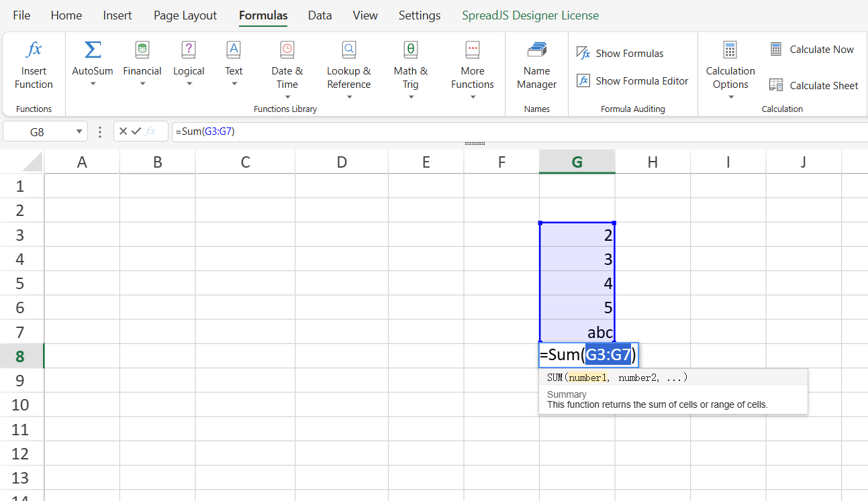
Task: Click the Show Formulas label
Action: 630,54
